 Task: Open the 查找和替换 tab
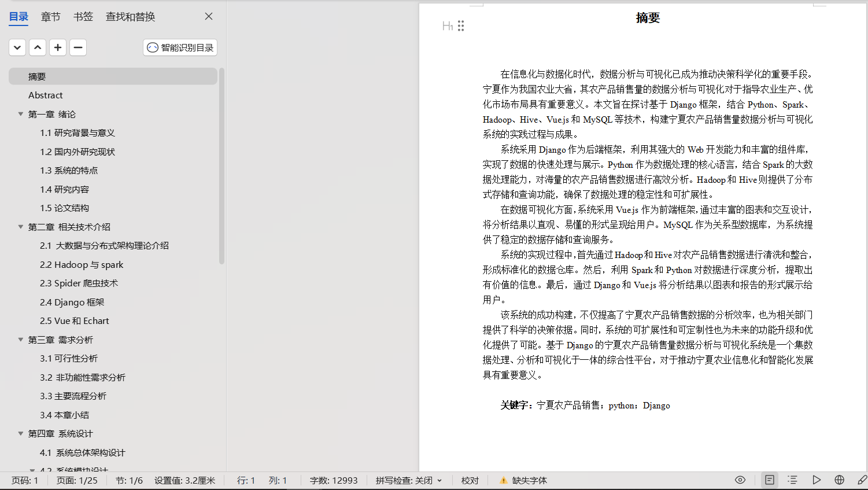[130, 16]
